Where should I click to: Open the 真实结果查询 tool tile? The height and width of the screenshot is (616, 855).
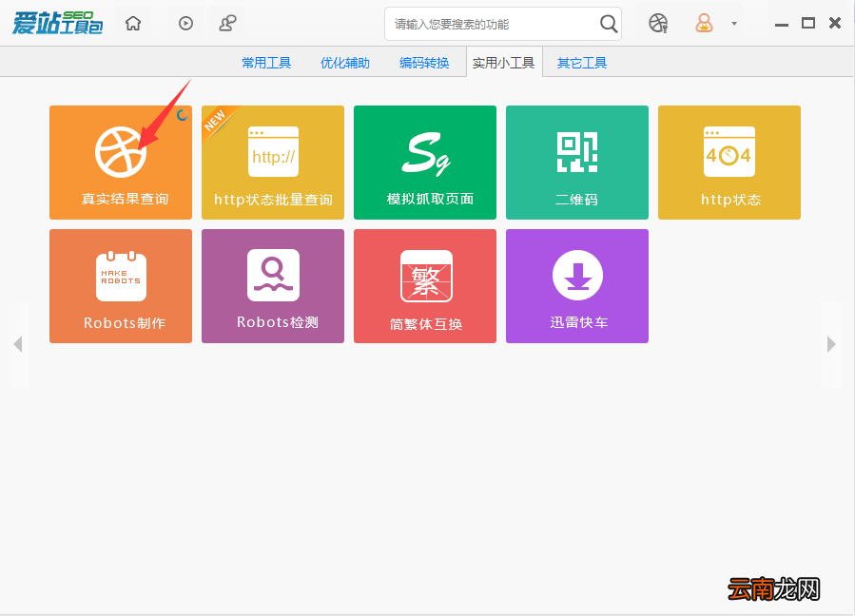pyautogui.click(x=121, y=163)
